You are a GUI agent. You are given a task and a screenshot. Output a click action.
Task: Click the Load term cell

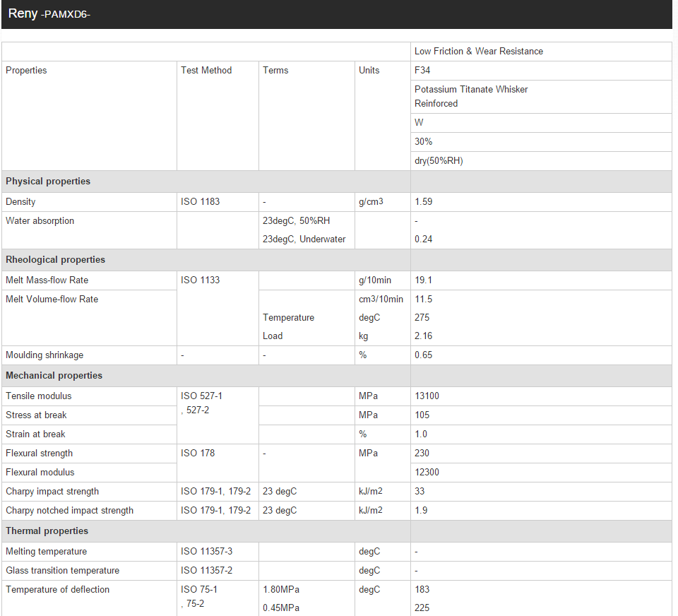(x=272, y=336)
